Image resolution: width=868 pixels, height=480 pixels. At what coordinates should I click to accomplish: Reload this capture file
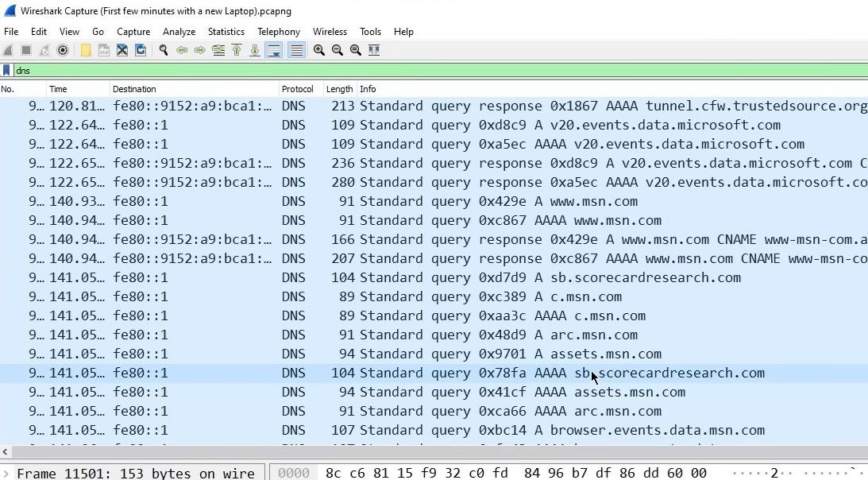point(141,50)
